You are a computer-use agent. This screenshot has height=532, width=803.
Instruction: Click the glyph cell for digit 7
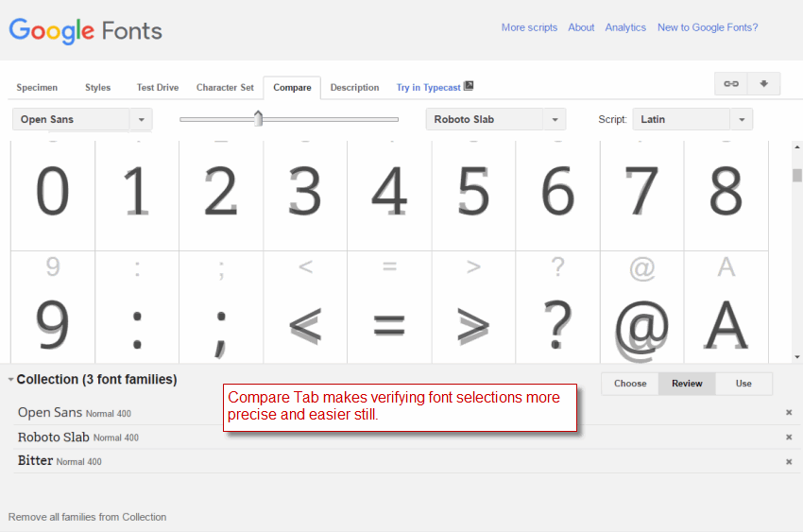[x=642, y=196]
